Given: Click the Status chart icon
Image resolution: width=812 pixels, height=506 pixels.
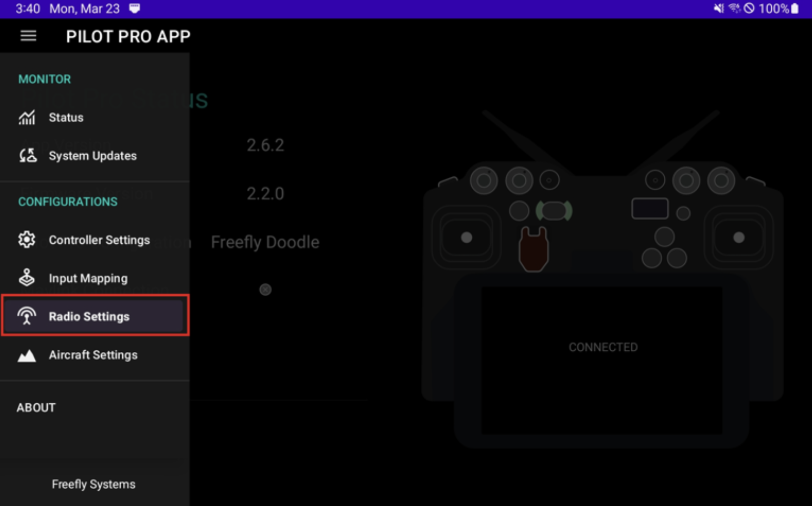Looking at the screenshot, I should click(x=27, y=117).
